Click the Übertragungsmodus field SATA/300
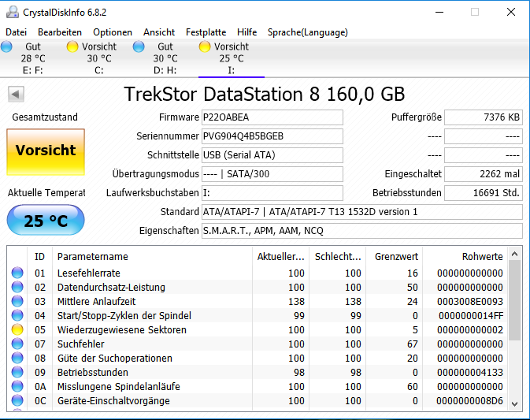This screenshot has height=420, width=530. click(x=272, y=174)
